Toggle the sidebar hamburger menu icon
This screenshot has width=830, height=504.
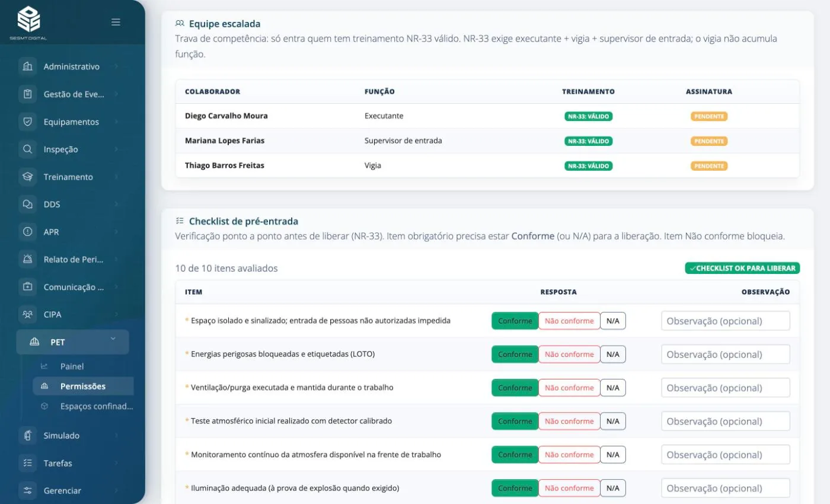(116, 22)
